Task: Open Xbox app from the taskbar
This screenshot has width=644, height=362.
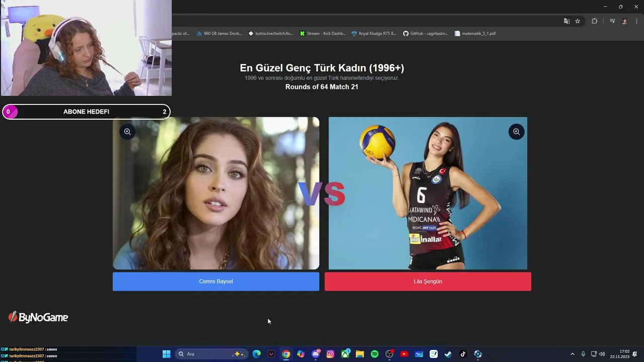Action: [345, 354]
